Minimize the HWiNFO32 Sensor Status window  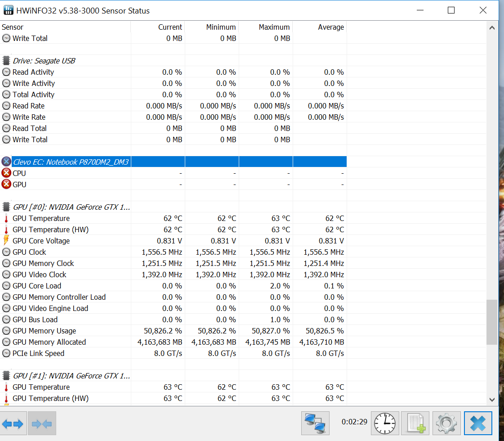[420, 10]
